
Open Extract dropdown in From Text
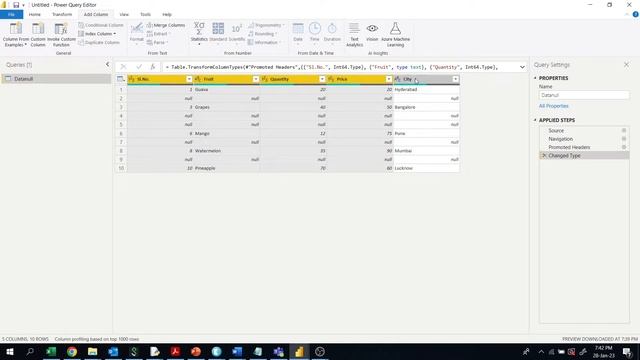pyautogui.click(x=158, y=34)
